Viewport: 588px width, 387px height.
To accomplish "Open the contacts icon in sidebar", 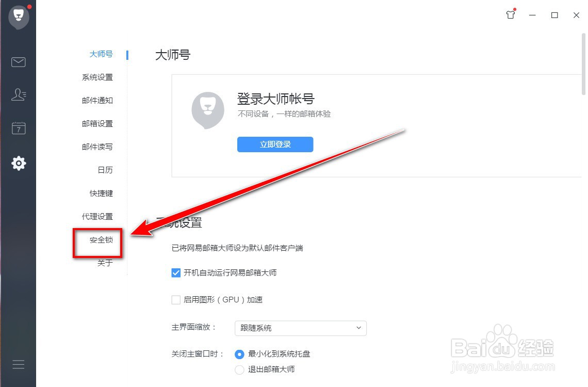I will [x=19, y=94].
